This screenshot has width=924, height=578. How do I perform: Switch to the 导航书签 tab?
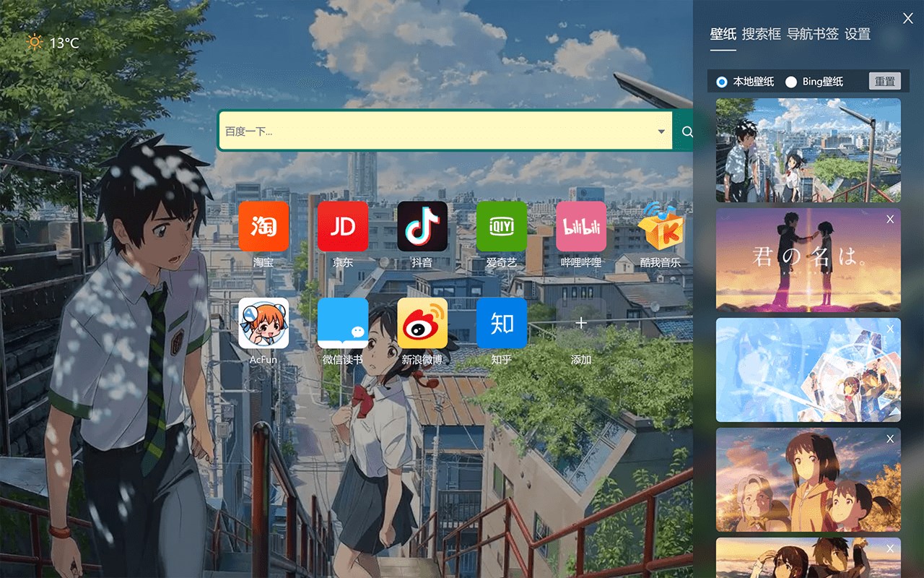coord(813,34)
